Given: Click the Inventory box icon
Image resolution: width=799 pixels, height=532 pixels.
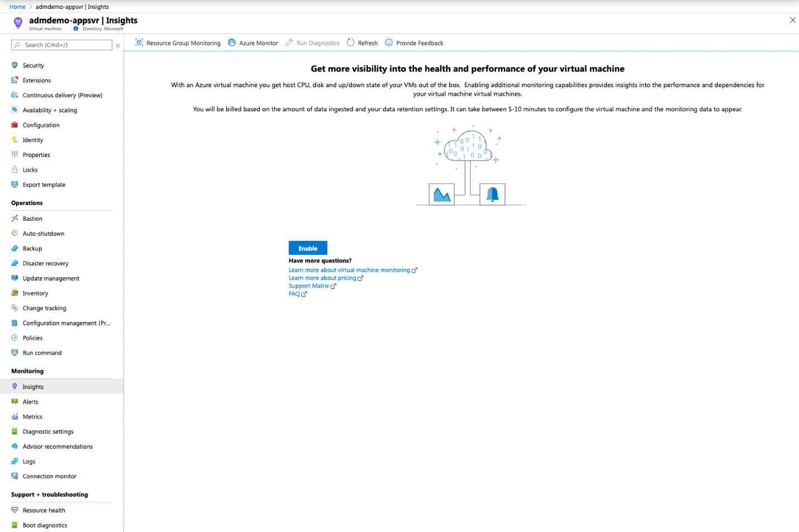Looking at the screenshot, I should [x=15, y=293].
